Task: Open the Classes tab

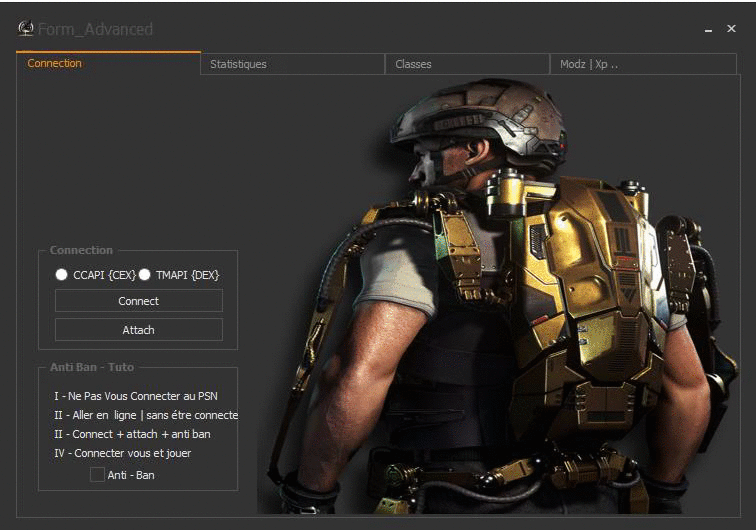Action: [467, 64]
